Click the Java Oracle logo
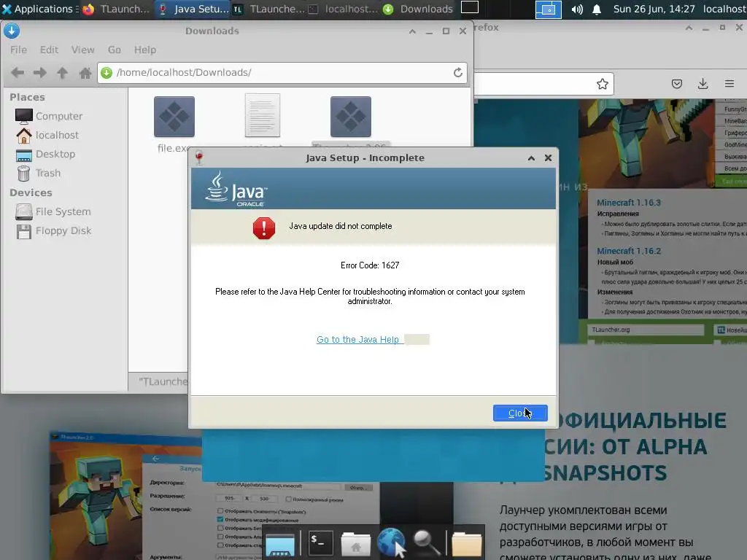747x560 pixels. tap(236, 189)
